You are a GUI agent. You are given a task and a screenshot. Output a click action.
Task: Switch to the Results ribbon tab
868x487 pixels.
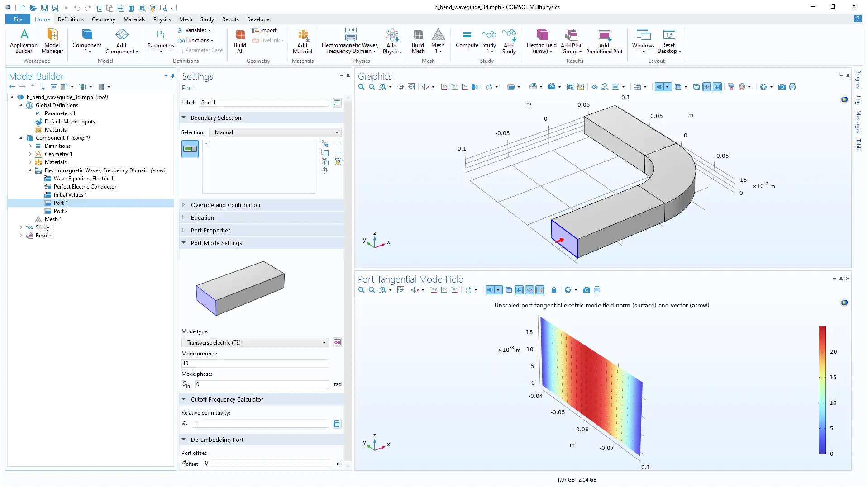[x=230, y=19]
